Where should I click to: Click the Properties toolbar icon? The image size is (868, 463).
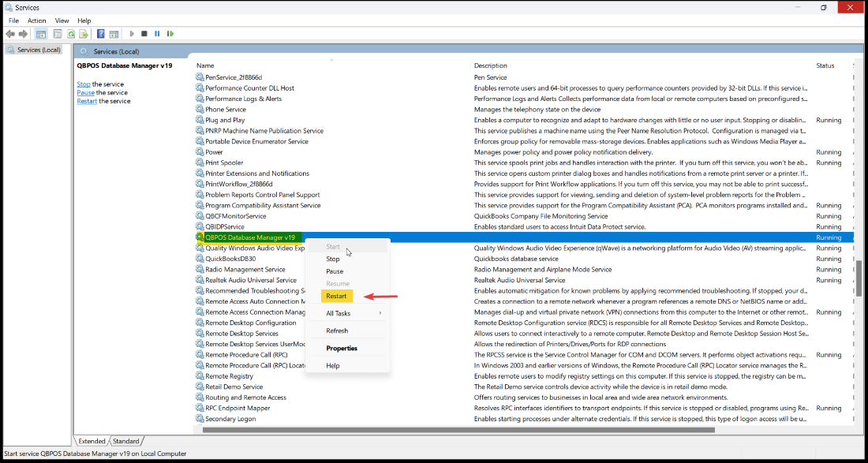(56, 34)
